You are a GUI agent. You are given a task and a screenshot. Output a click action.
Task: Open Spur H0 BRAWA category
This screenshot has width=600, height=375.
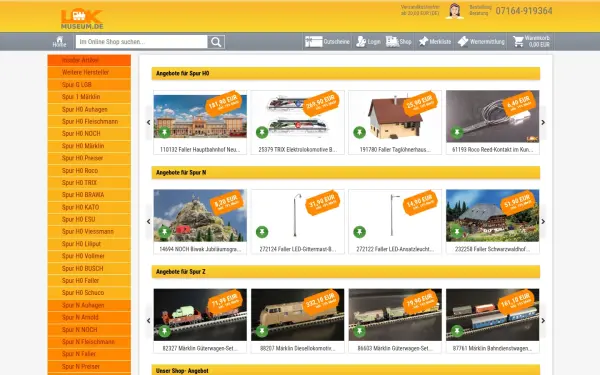point(89,195)
